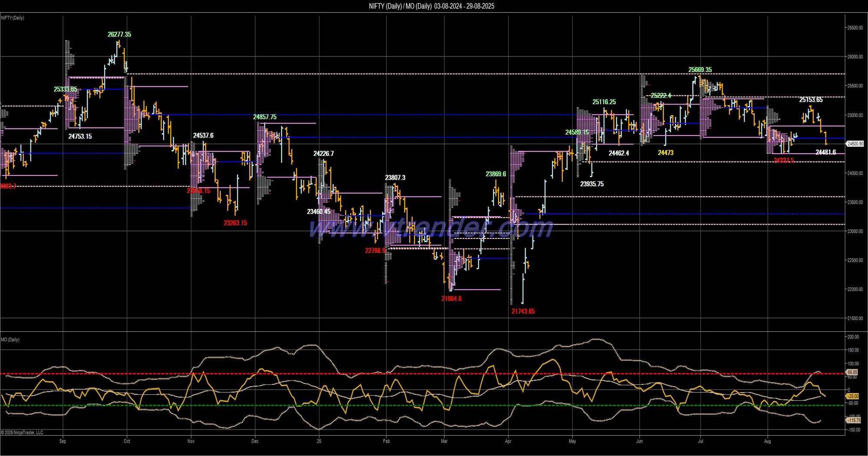The height and width of the screenshot is (456, 868).
Task: Select the Aug label on time axis
Action: tap(767, 441)
